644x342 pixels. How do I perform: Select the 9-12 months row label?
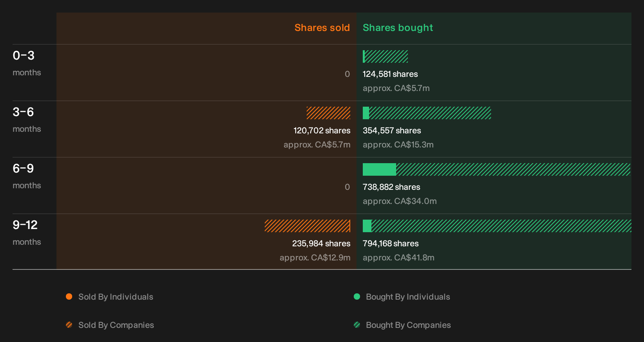[27, 233]
